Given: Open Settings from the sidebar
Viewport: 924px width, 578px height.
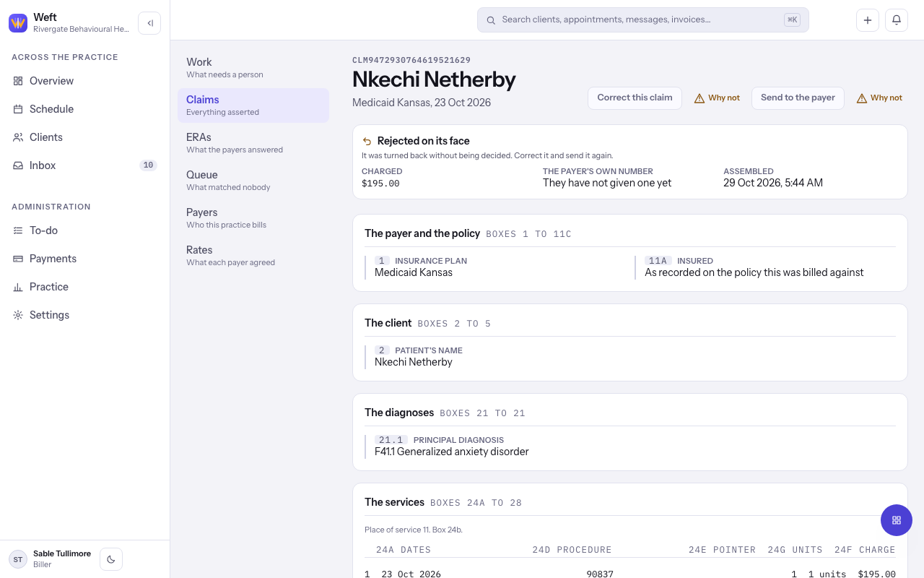Looking at the screenshot, I should [84, 315].
